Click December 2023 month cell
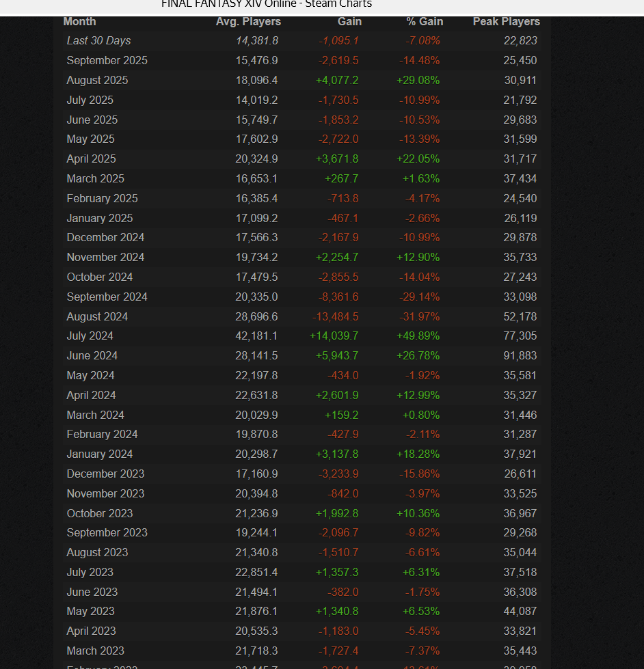This screenshot has height=669, width=644. click(105, 474)
